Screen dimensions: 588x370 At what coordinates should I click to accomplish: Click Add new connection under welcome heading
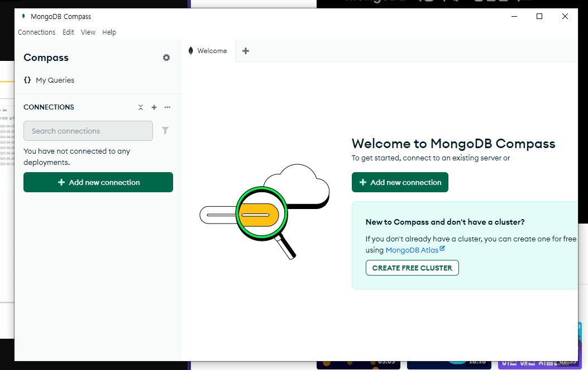tap(400, 182)
